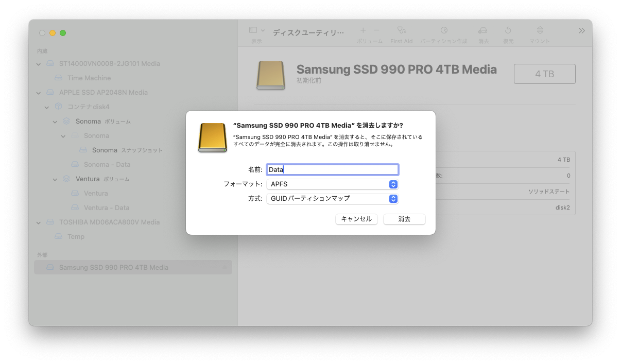Click the sidebar view toggle icon

[x=253, y=30]
